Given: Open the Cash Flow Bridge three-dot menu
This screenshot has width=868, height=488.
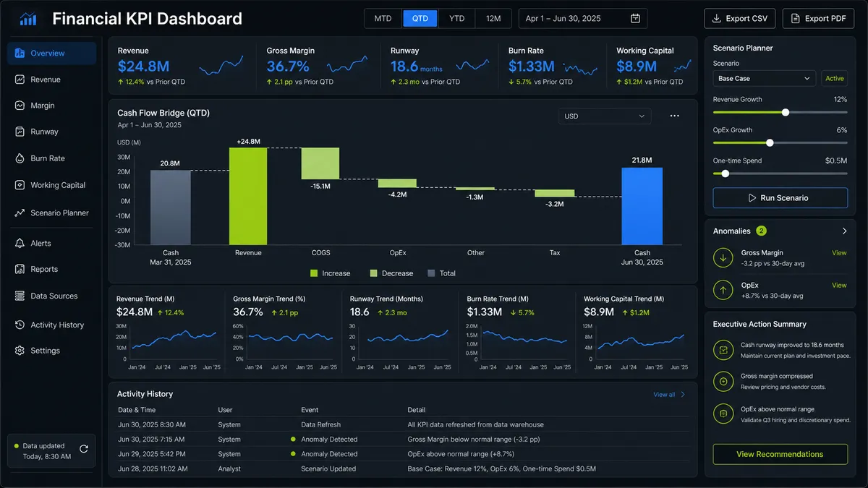Looking at the screenshot, I should coord(674,116).
